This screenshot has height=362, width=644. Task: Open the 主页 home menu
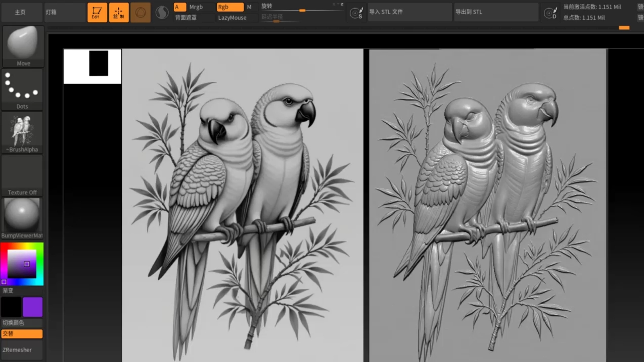point(20,12)
